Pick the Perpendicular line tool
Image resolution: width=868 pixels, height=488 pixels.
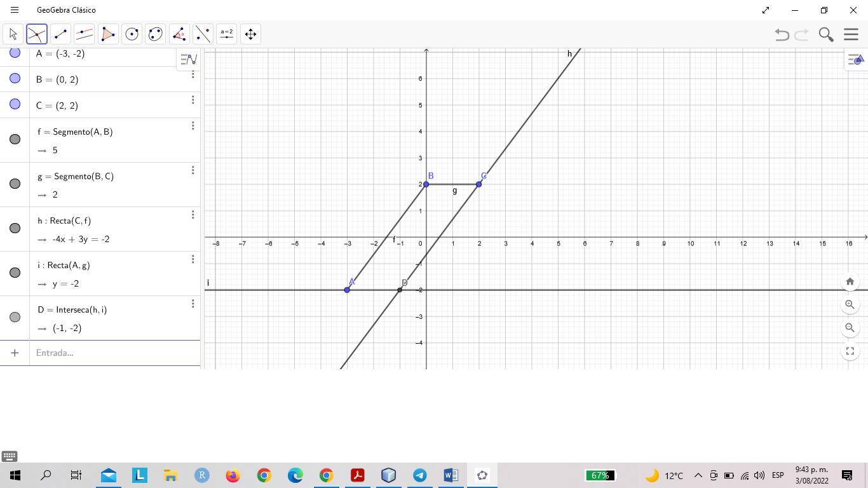[x=84, y=34]
